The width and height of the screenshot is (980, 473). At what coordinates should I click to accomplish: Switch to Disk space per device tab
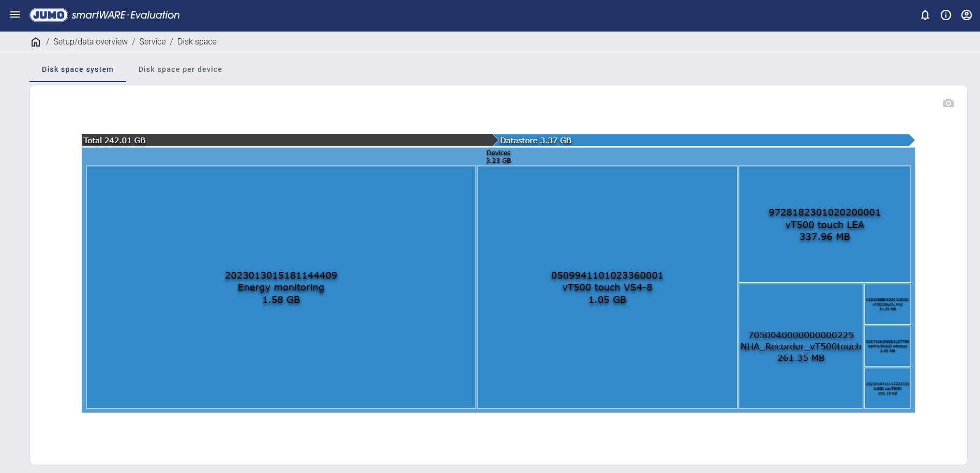(180, 69)
